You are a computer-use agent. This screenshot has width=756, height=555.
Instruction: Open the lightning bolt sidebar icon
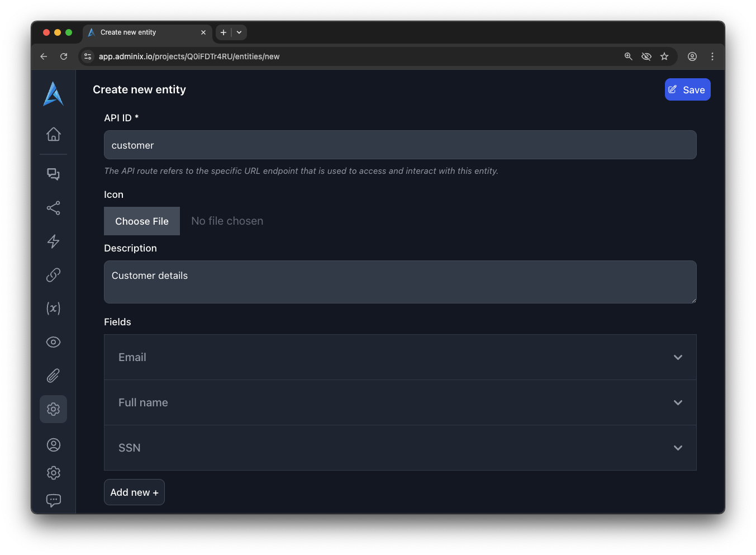click(x=53, y=241)
